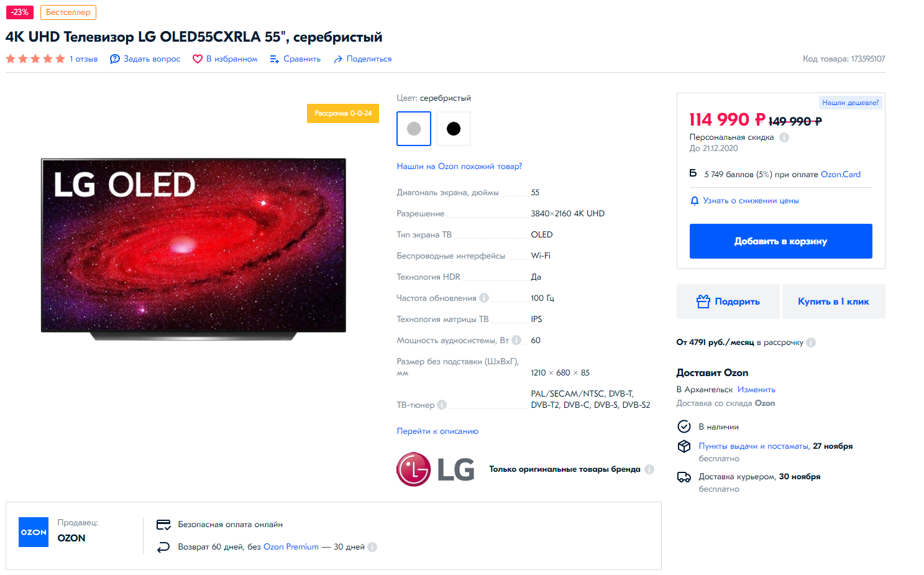This screenshot has height=575, width=924.
Task: Select the black color swatch
Action: tap(454, 129)
